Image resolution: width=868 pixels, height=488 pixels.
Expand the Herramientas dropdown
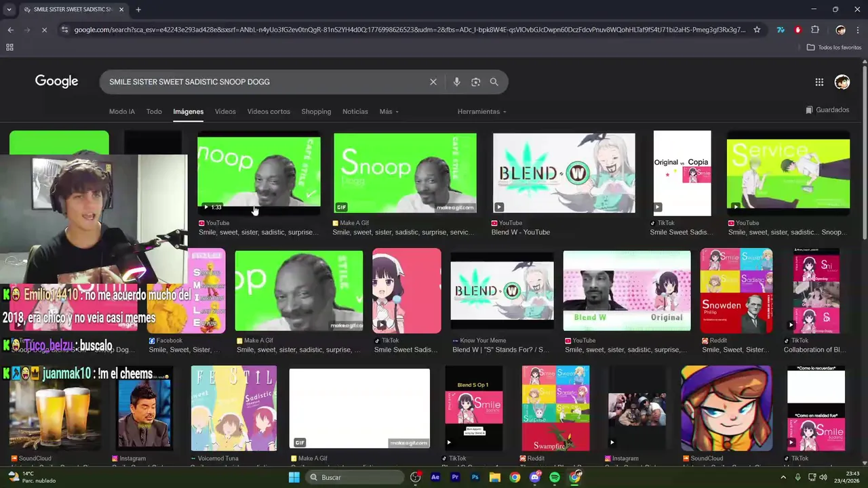[x=481, y=112]
